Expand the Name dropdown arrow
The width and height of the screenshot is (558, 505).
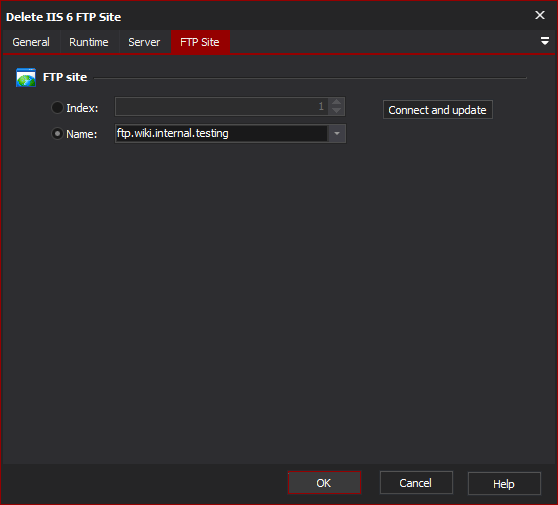[x=337, y=133]
